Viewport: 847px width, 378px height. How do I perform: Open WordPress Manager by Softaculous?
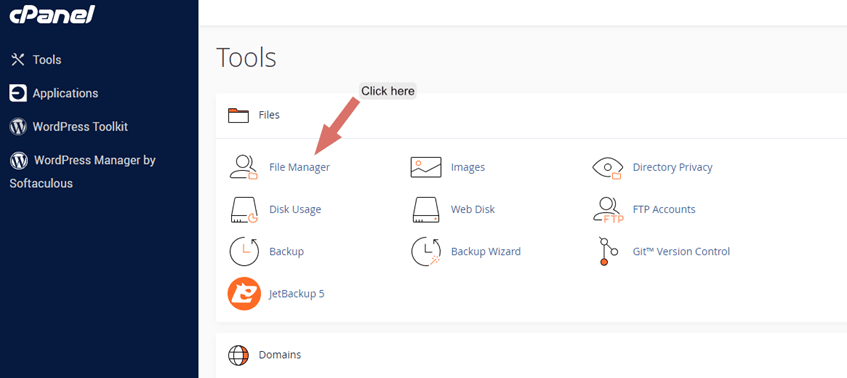(83, 172)
